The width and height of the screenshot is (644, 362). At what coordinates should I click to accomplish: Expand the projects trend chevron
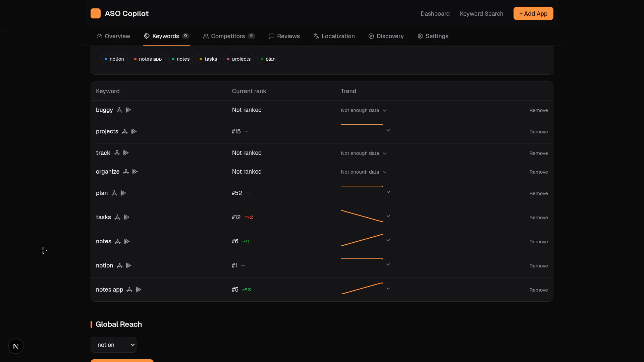(388, 130)
